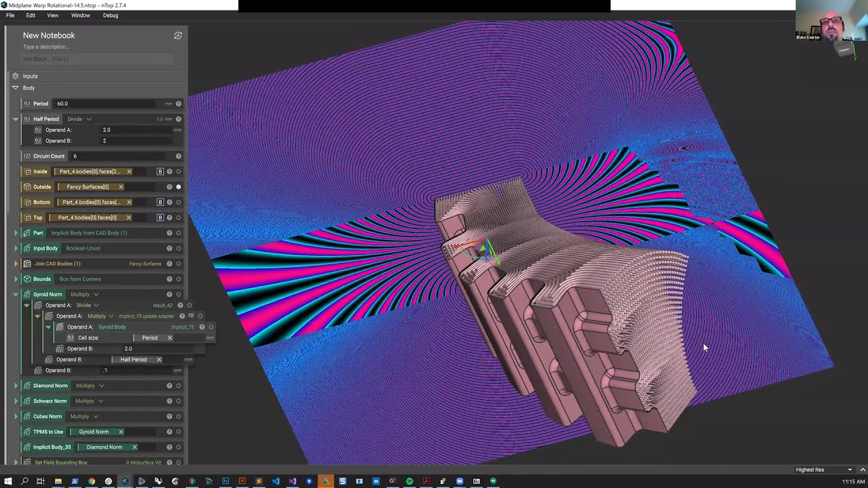Toggle visibility of Implicit Body_35 block

pos(178,447)
